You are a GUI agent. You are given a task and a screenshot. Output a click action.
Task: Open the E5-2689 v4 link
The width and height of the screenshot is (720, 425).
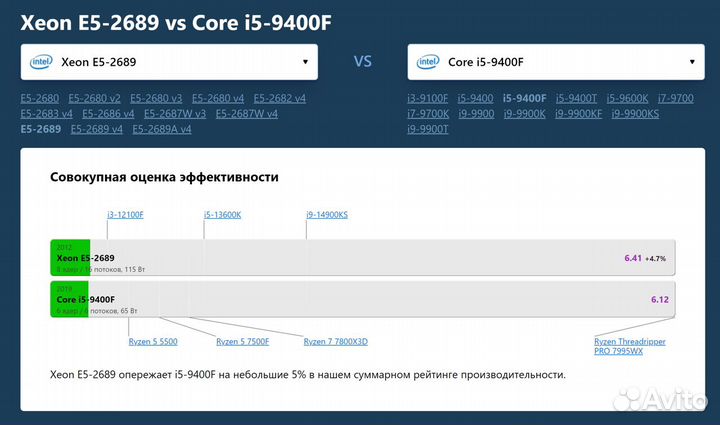tap(96, 129)
